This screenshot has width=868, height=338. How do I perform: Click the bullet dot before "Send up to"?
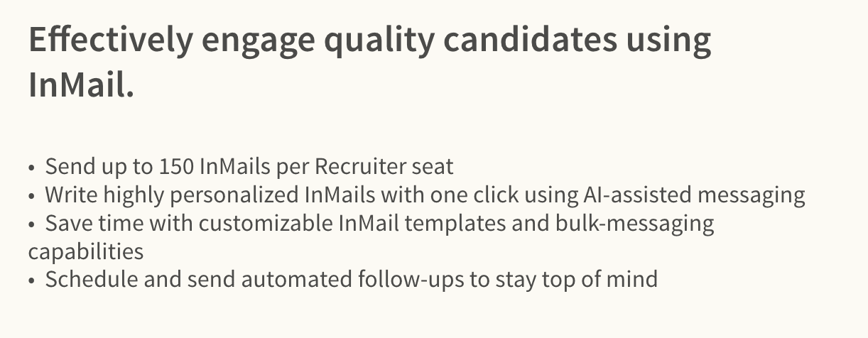tap(31, 168)
